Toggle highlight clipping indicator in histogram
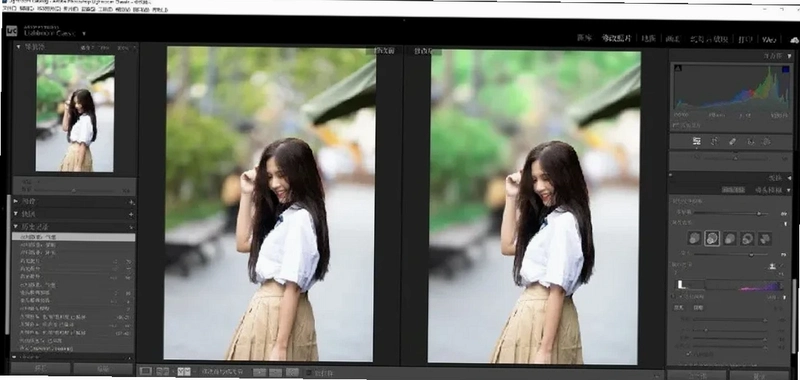The width and height of the screenshot is (800, 380). tap(786, 68)
